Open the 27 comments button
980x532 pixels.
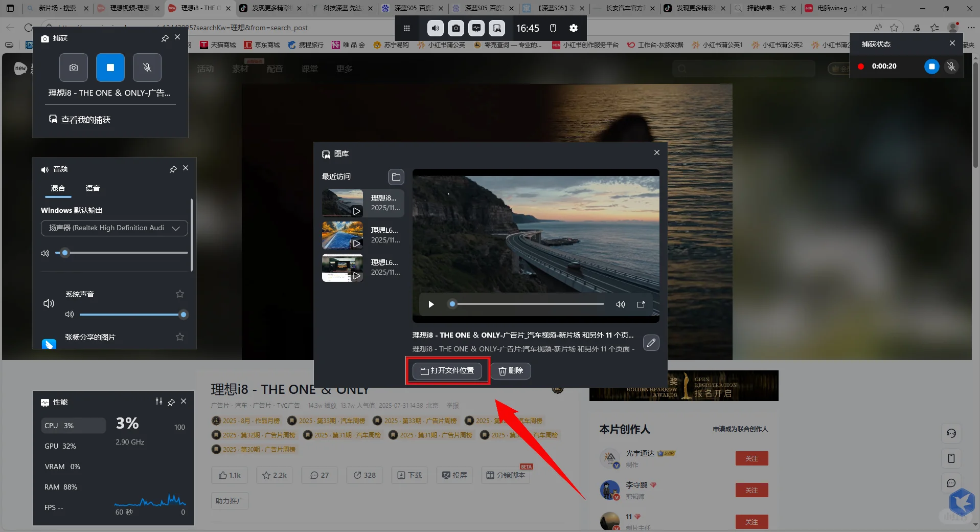[x=319, y=475]
